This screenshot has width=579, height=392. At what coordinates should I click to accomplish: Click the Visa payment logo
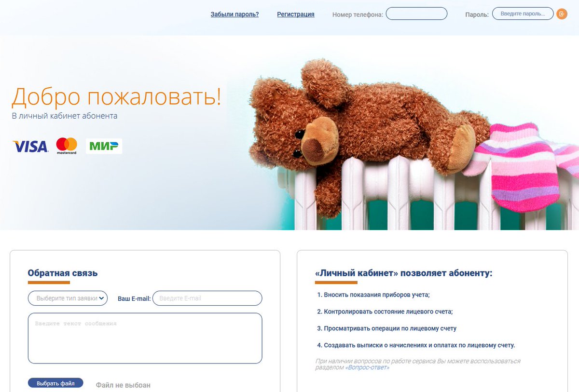point(30,147)
